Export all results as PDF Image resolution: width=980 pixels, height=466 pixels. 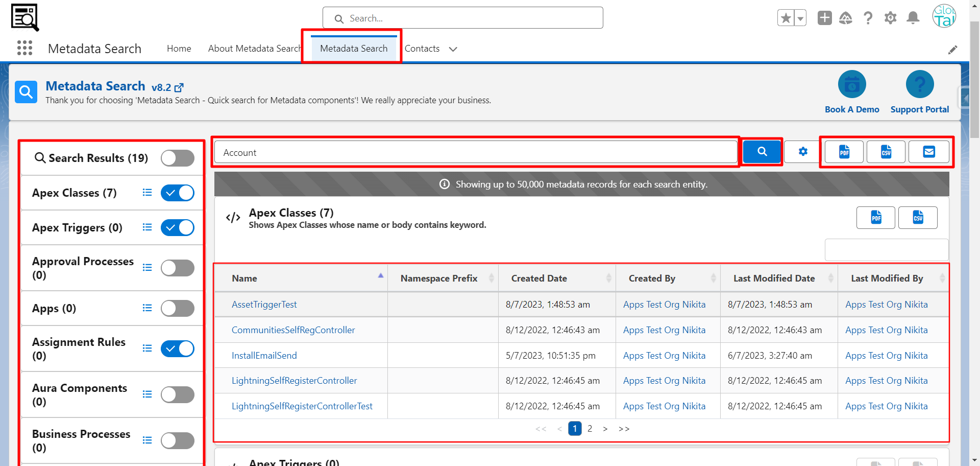[x=844, y=152]
